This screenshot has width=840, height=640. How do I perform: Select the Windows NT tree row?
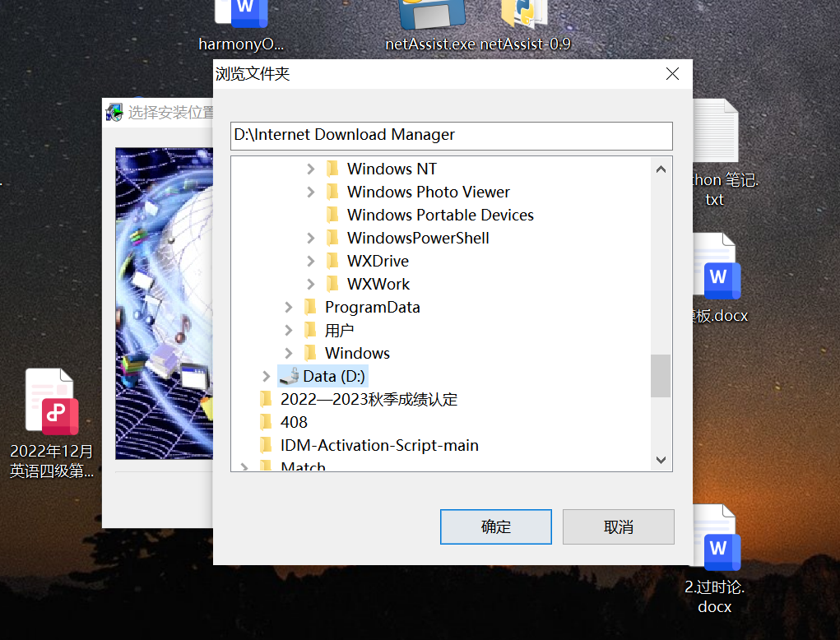[x=392, y=169]
